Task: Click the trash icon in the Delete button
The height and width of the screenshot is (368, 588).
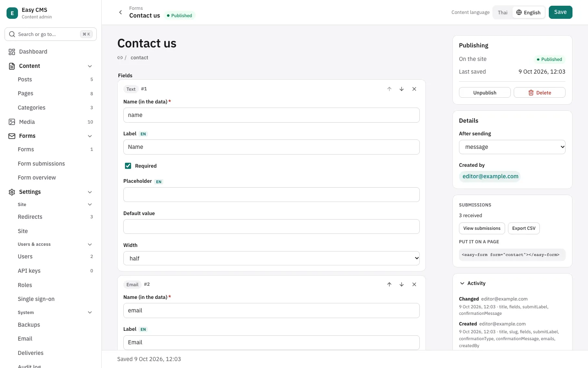Action: click(531, 93)
